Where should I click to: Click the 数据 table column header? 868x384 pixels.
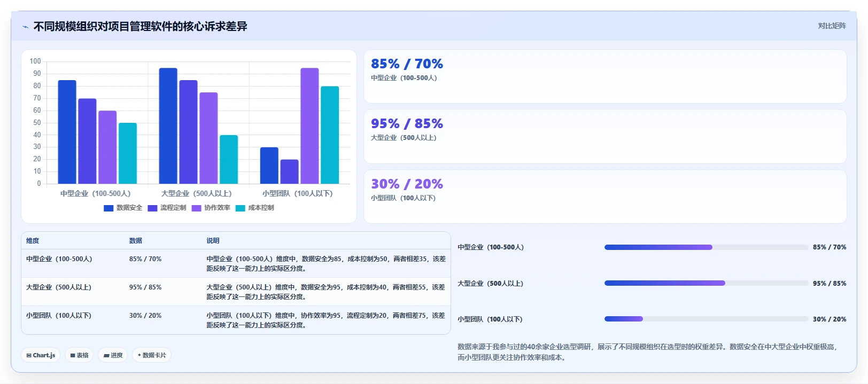(136, 241)
